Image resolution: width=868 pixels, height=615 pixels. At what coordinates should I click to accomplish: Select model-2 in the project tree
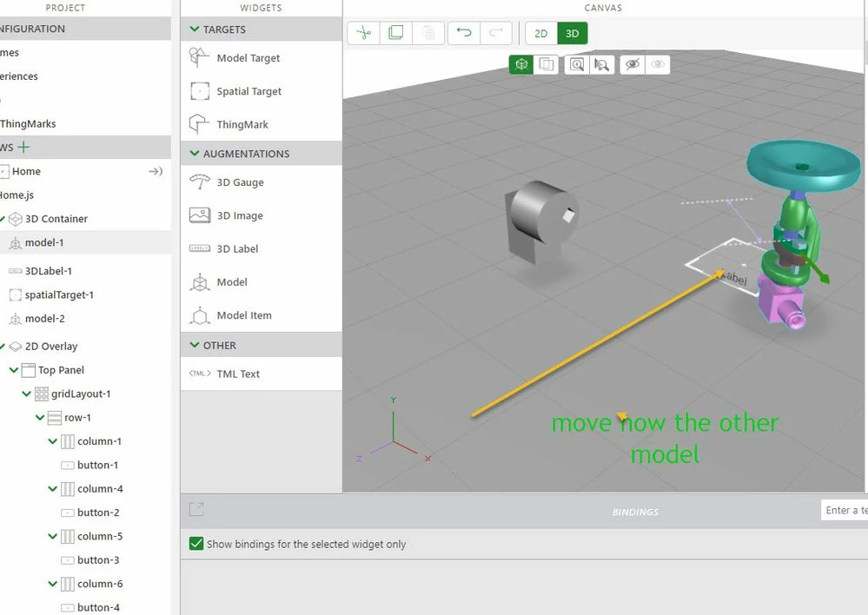(x=45, y=318)
